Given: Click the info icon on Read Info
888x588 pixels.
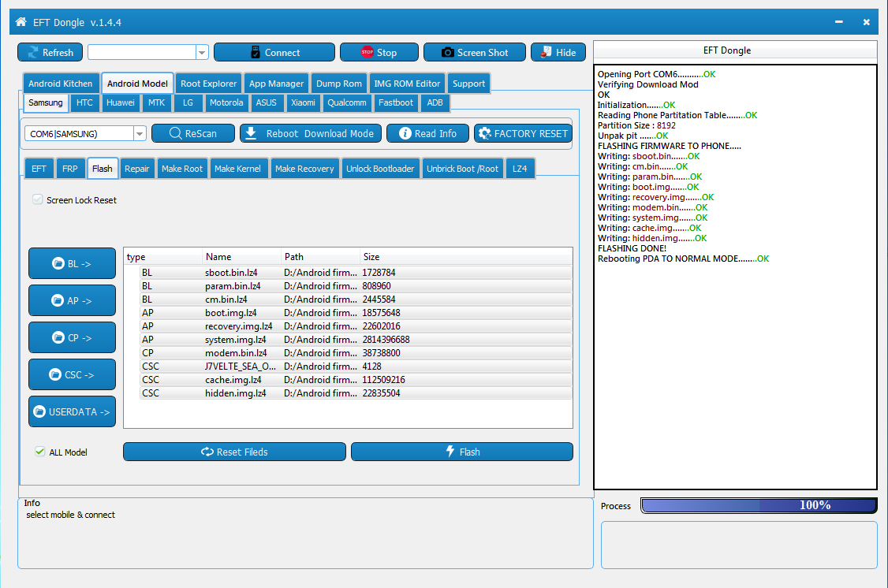Looking at the screenshot, I should (405, 133).
